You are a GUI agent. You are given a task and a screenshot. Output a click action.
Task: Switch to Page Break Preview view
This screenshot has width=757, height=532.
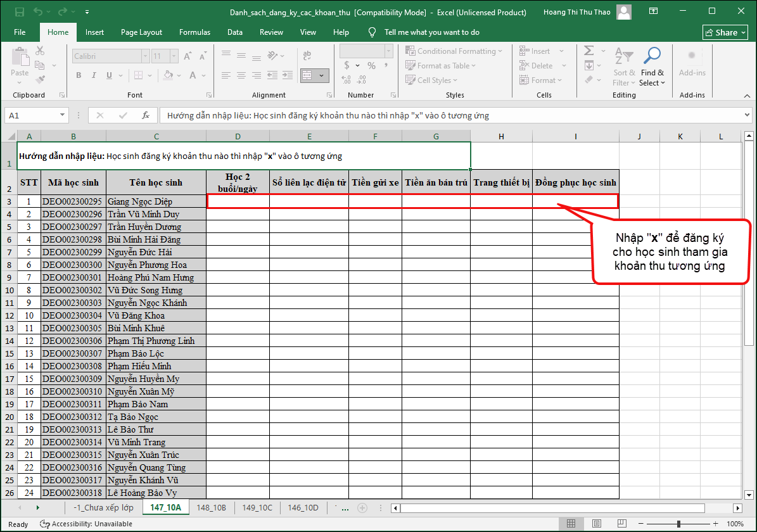pyautogui.click(x=621, y=524)
